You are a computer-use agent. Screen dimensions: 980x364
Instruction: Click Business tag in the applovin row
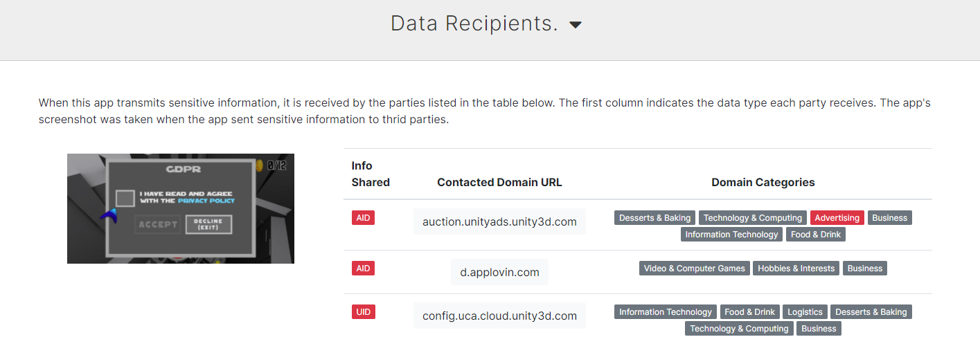click(864, 269)
